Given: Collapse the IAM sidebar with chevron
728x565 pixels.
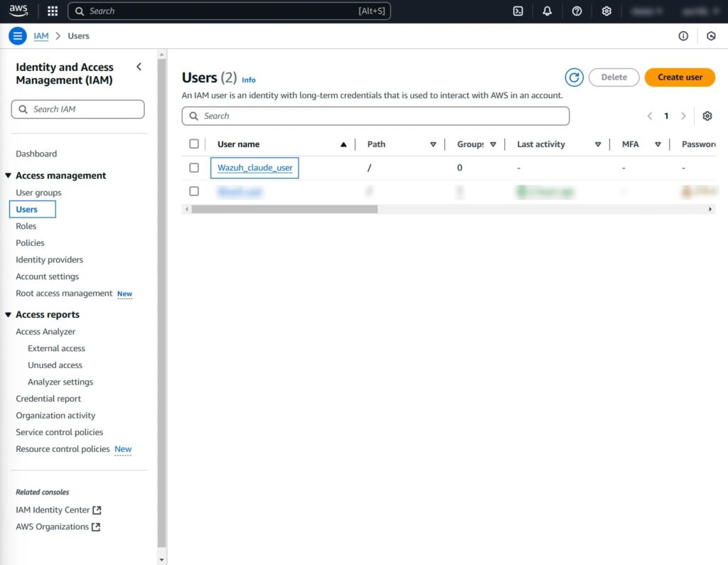Looking at the screenshot, I should 139,67.
